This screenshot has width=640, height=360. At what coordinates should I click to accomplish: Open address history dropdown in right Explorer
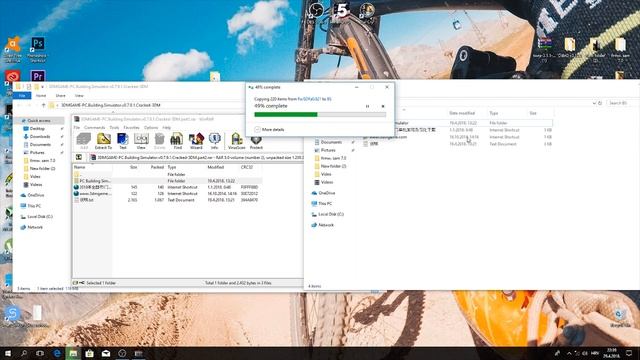[x=594, y=103]
